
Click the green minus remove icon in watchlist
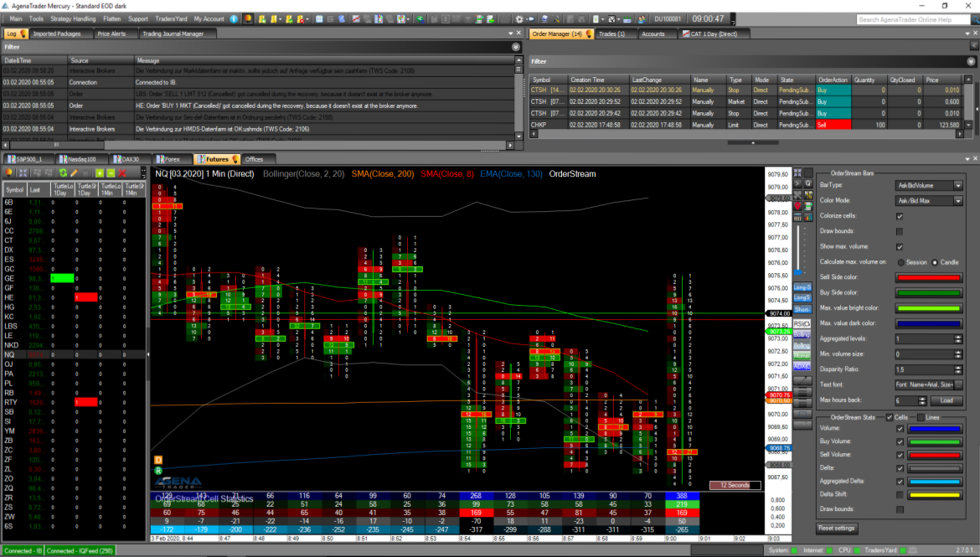(111, 173)
